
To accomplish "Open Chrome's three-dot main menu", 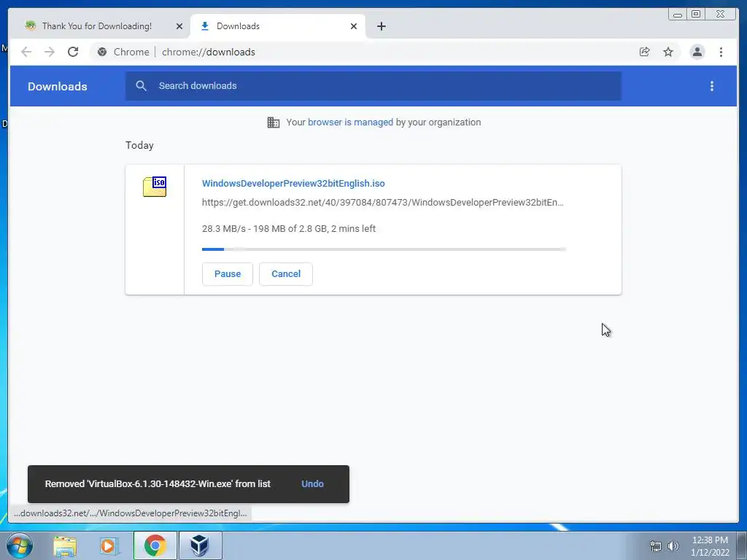I will [721, 52].
